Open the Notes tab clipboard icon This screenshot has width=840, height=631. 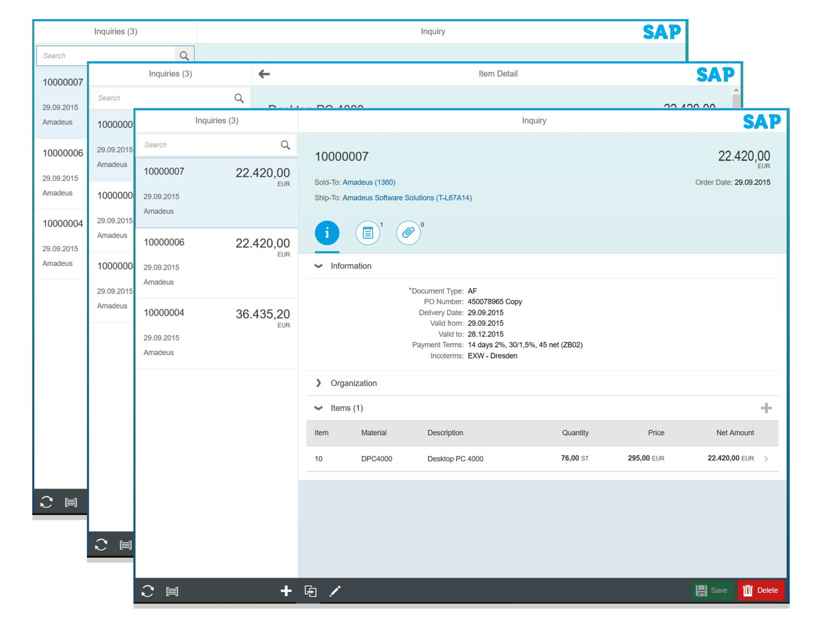click(x=368, y=233)
